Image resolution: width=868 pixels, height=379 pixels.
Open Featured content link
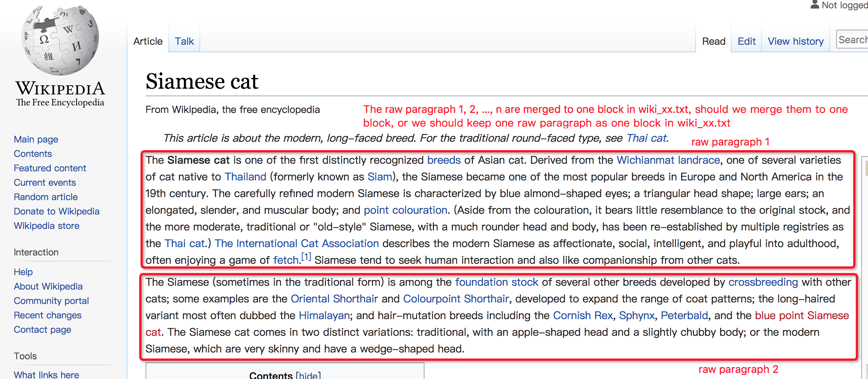point(50,168)
